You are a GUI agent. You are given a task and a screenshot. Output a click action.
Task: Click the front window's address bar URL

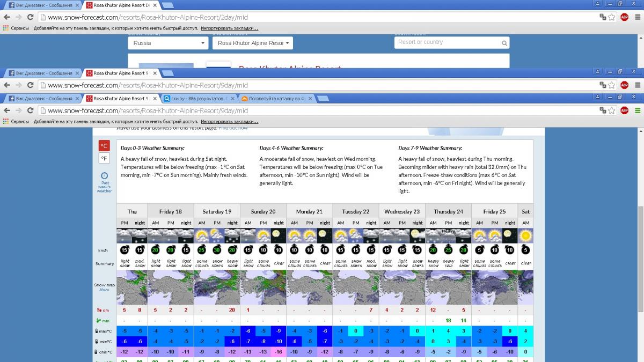pyautogui.click(x=148, y=110)
